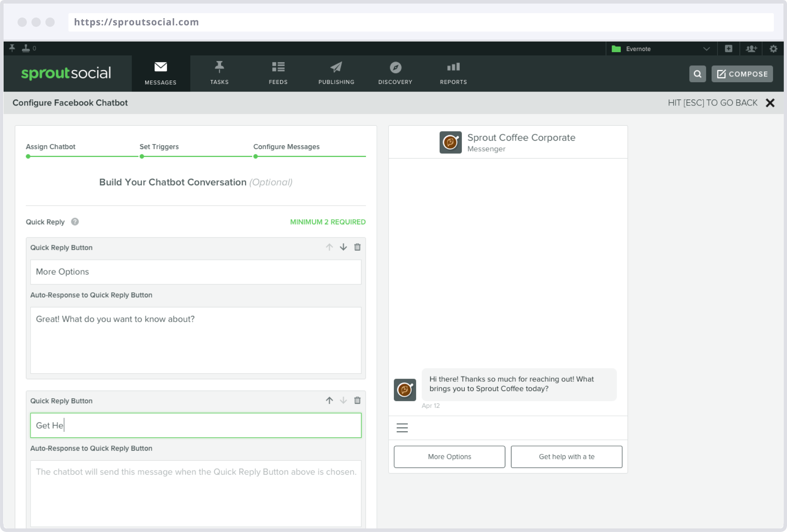Move the More Options button up
Viewport: 787px width, 532px height.
coord(329,247)
